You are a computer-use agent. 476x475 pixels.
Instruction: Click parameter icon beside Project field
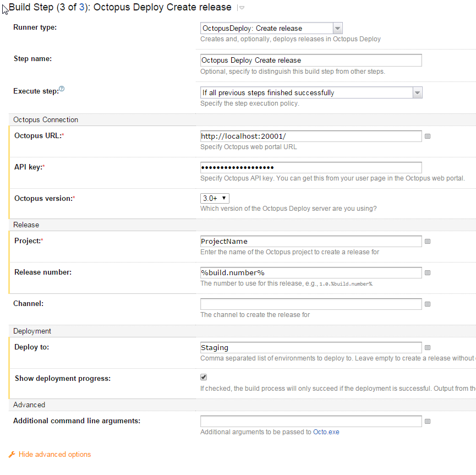[x=428, y=241]
